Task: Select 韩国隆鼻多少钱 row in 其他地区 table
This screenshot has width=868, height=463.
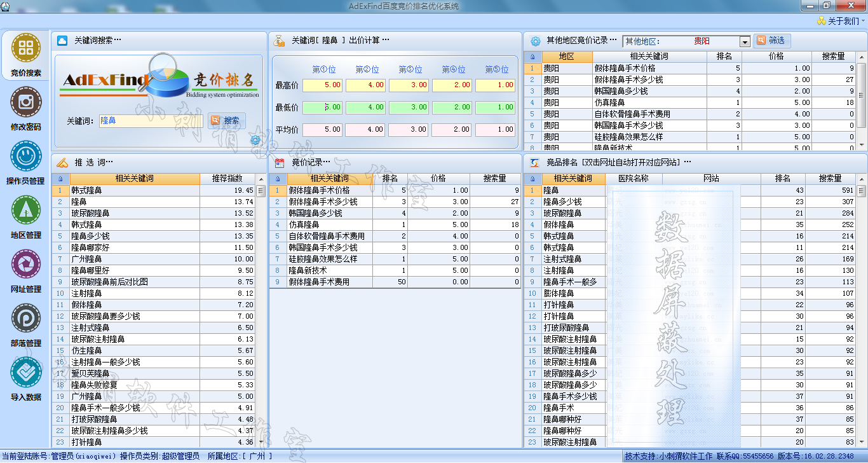Action: (690, 91)
